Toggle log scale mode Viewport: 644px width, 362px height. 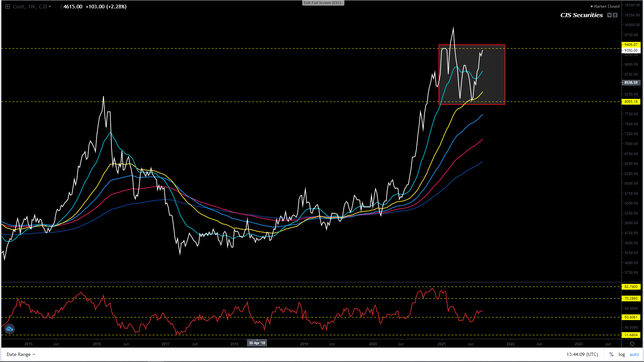pyautogui.click(x=622, y=354)
